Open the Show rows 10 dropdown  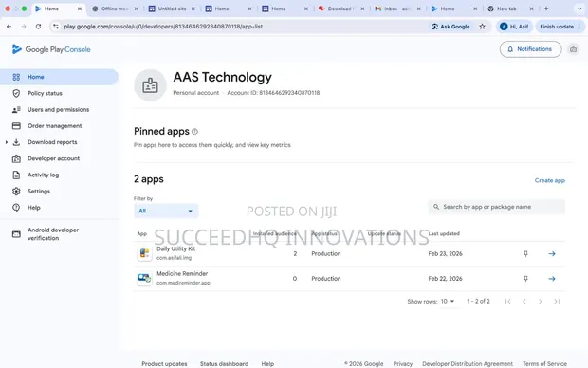448,302
